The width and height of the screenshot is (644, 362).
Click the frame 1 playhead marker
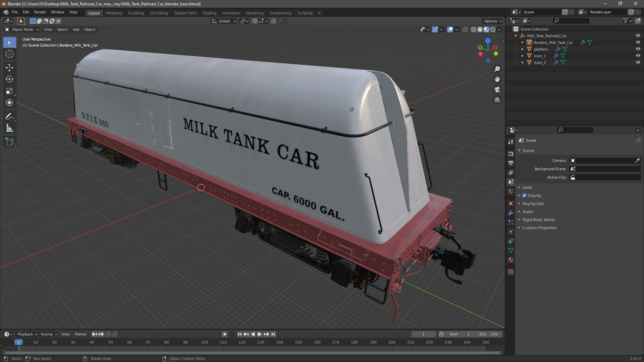point(18,342)
